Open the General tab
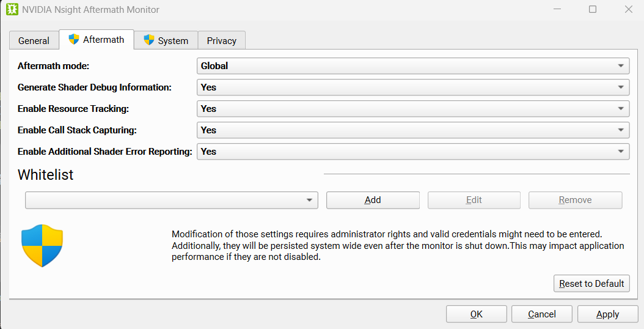Image resolution: width=644 pixels, height=329 pixels. click(x=34, y=41)
